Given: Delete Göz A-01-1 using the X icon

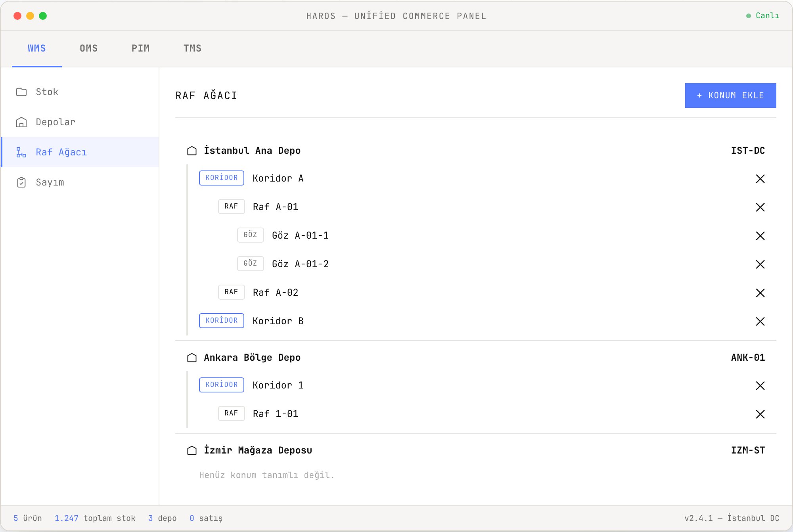Looking at the screenshot, I should point(760,236).
